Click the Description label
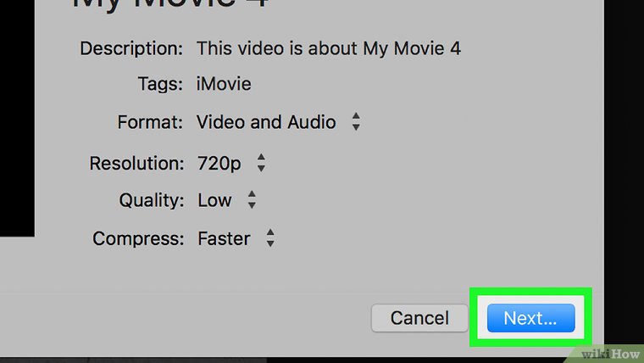 coord(131,47)
